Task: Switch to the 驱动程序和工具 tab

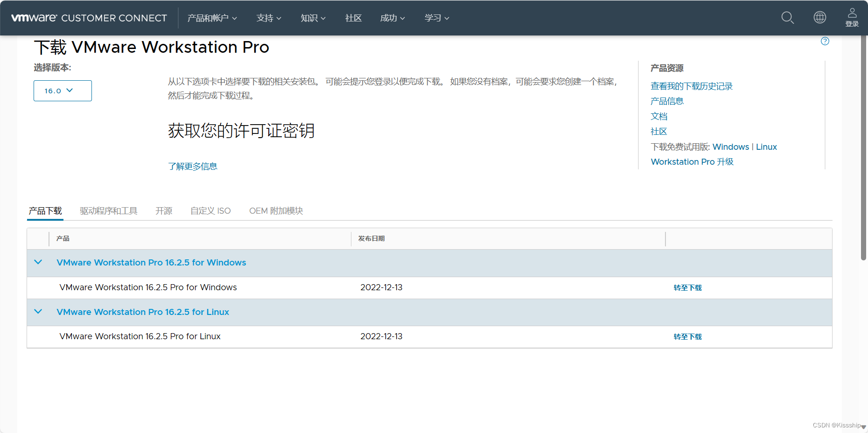Action: tap(109, 211)
